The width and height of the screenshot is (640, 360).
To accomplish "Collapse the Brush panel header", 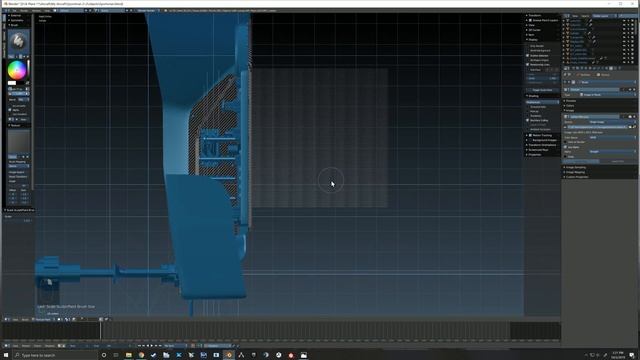I will pyautogui.click(x=14, y=25).
